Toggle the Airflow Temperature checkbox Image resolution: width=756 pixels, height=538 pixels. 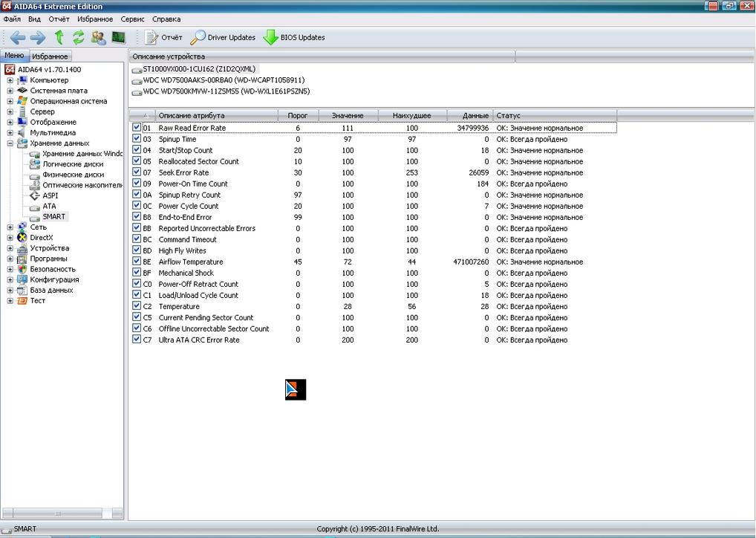coord(137,261)
